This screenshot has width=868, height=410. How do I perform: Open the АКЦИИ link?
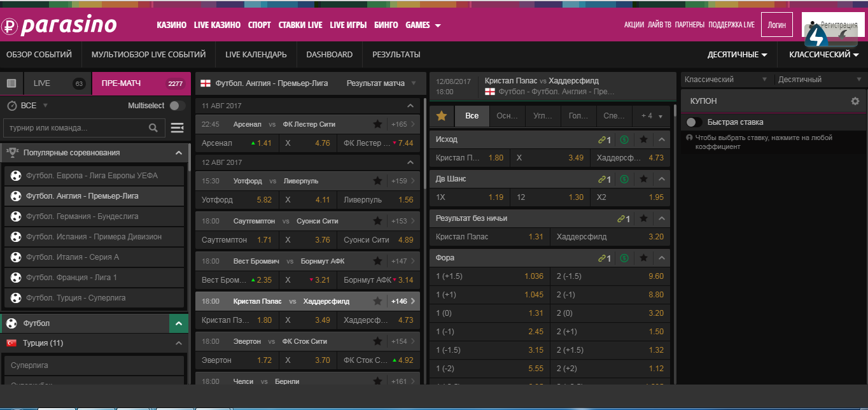tap(634, 25)
